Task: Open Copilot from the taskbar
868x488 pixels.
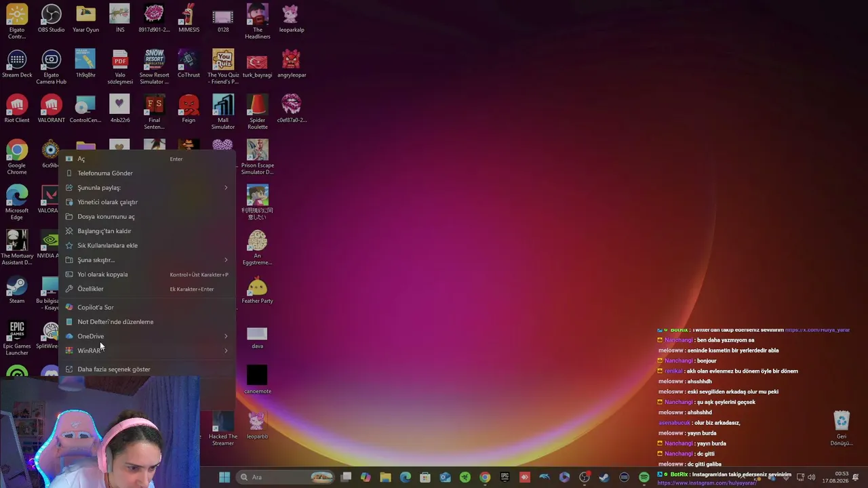Action: point(366,477)
